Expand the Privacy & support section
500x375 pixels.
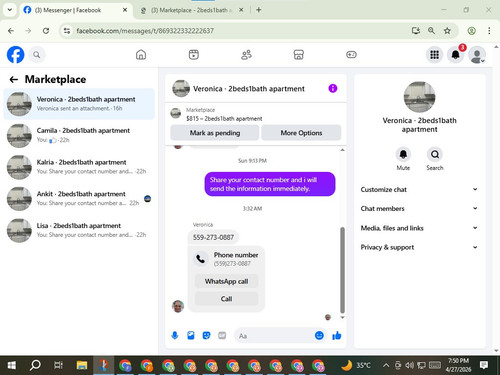point(419,247)
